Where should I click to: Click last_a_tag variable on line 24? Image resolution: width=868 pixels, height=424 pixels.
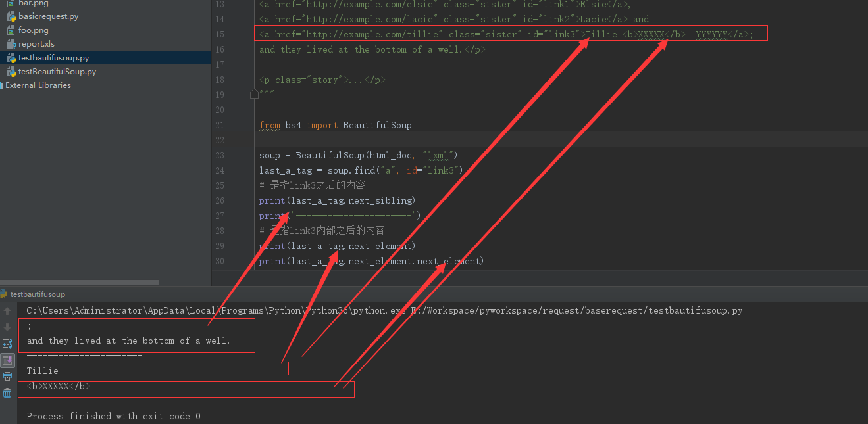click(285, 170)
